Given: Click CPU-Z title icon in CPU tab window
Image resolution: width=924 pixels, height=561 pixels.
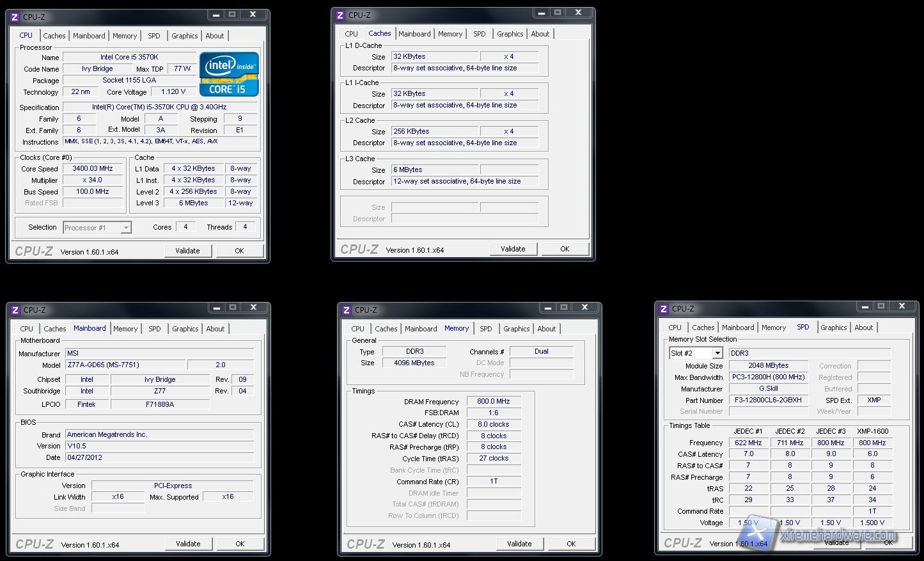Looking at the screenshot, I should click(x=15, y=17).
